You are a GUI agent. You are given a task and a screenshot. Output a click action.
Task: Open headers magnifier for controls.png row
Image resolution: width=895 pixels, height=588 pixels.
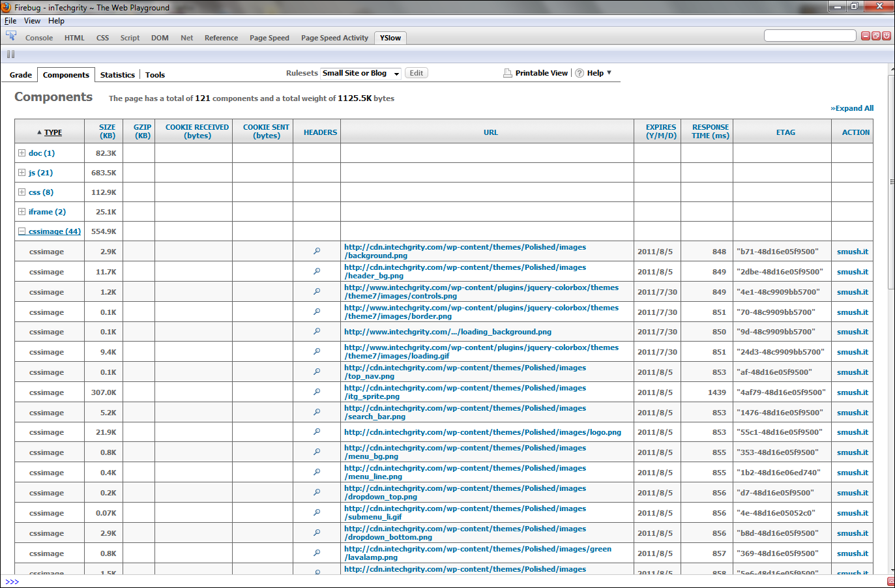pos(317,291)
